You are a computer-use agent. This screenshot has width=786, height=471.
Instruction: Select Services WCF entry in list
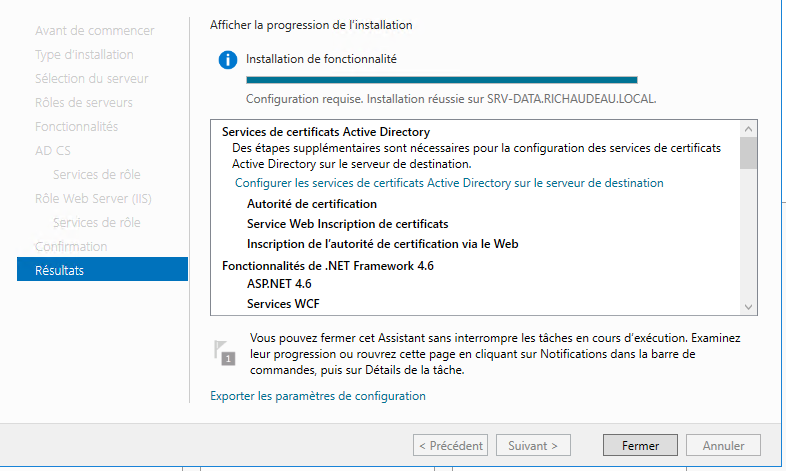click(x=283, y=304)
